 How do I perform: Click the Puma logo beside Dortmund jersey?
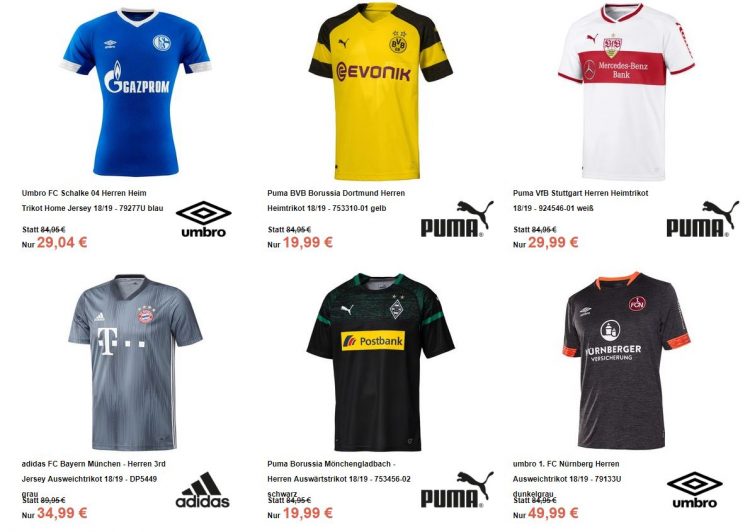(x=457, y=219)
